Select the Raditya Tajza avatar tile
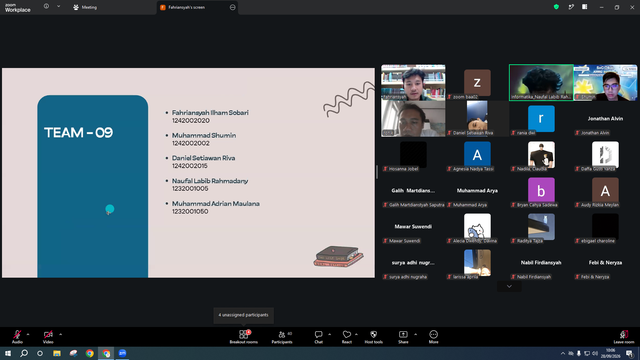The height and width of the screenshot is (360, 640). point(541,227)
